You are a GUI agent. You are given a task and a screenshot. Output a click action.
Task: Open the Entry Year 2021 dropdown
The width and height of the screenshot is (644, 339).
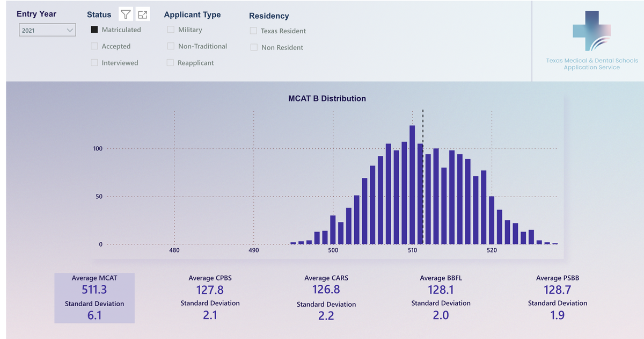pos(46,31)
